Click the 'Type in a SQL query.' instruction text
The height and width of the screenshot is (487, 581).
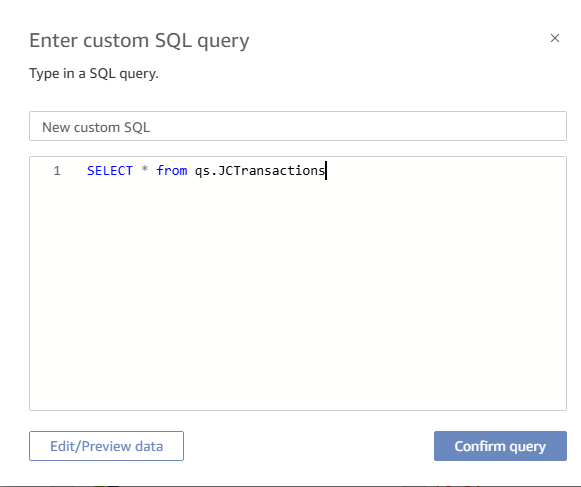(x=94, y=74)
